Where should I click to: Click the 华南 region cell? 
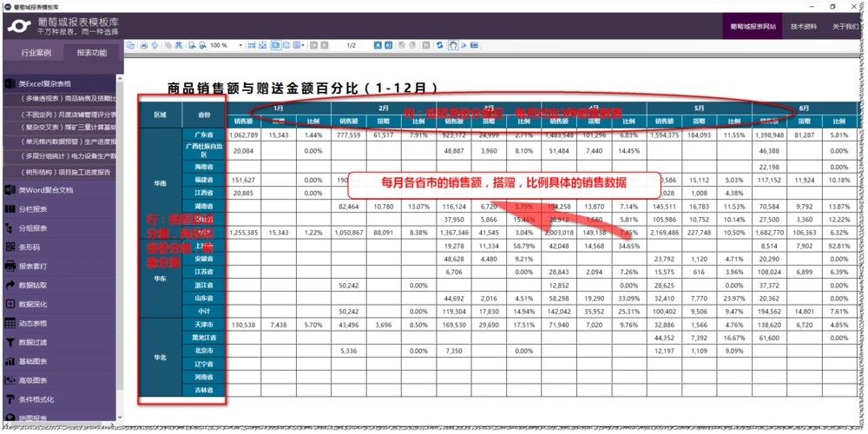coord(160,182)
